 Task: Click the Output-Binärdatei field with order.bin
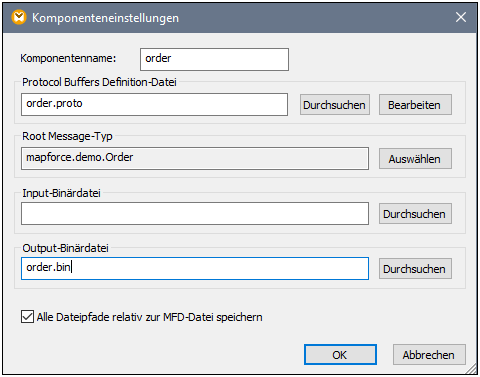pos(195,268)
